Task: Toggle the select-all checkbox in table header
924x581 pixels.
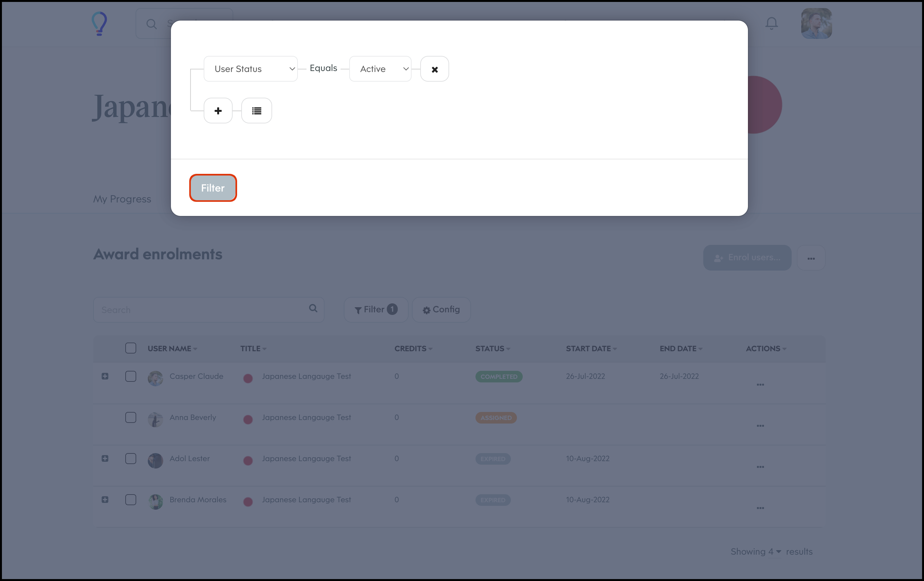Action: tap(131, 348)
